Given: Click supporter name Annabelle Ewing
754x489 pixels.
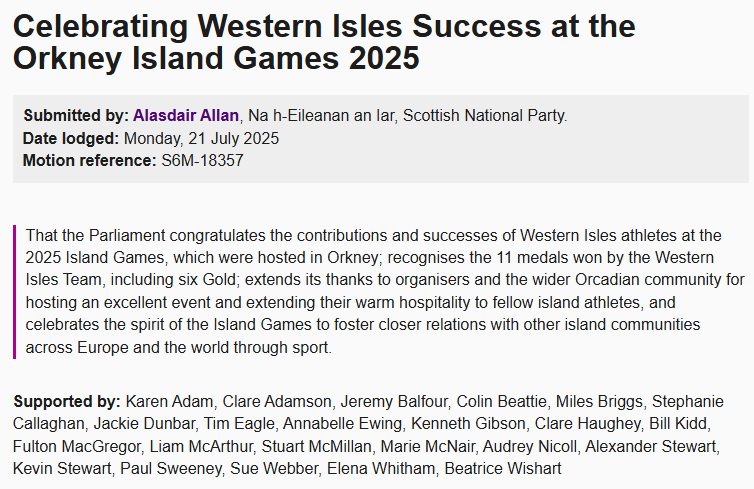Looking at the screenshot, I should (342, 424).
